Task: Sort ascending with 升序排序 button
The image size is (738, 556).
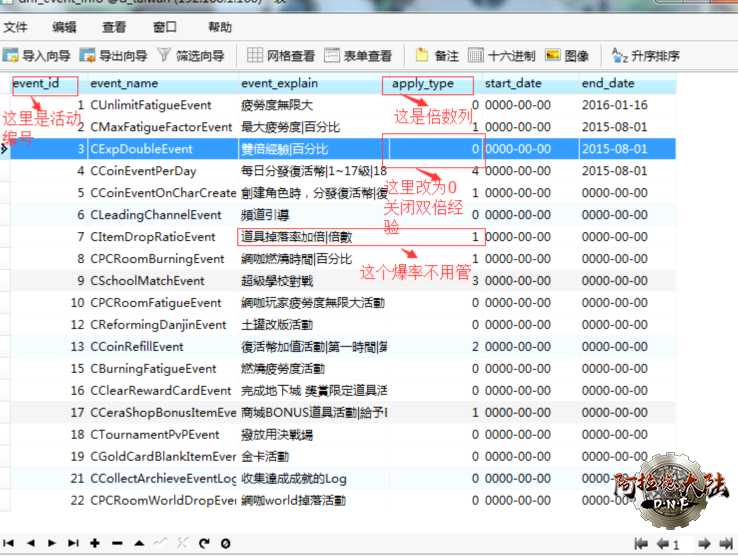Action: point(645,56)
